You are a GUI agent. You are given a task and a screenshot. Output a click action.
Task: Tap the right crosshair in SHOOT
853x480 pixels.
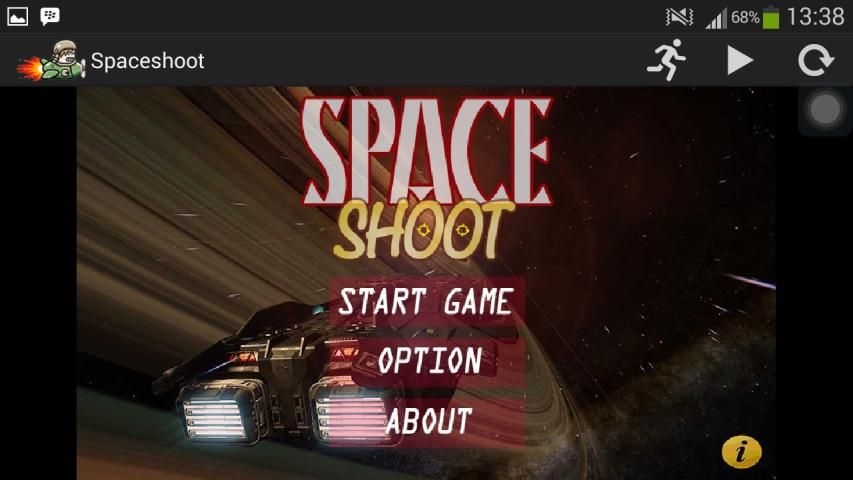click(461, 231)
